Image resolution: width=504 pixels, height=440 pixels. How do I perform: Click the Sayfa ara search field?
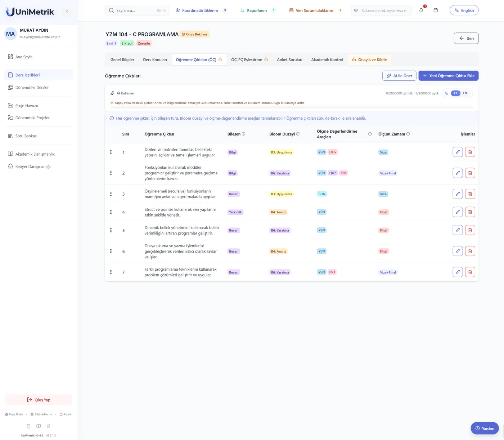tap(137, 10)
